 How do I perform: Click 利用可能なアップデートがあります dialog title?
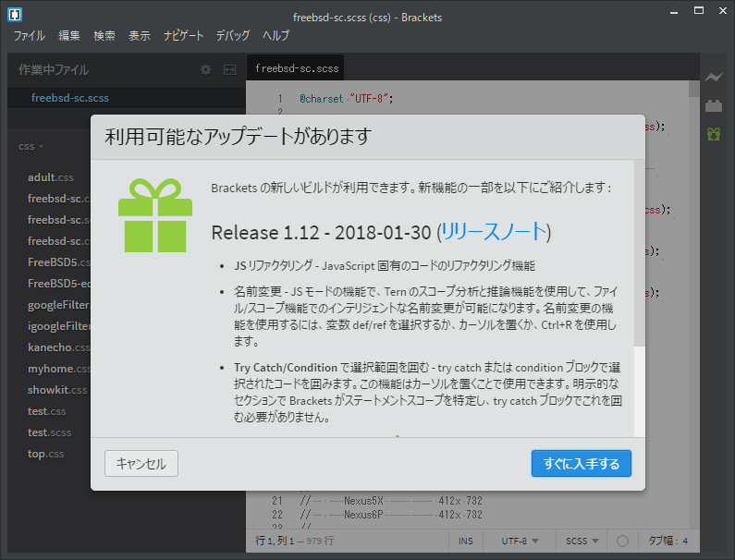(x=238, y=137)
